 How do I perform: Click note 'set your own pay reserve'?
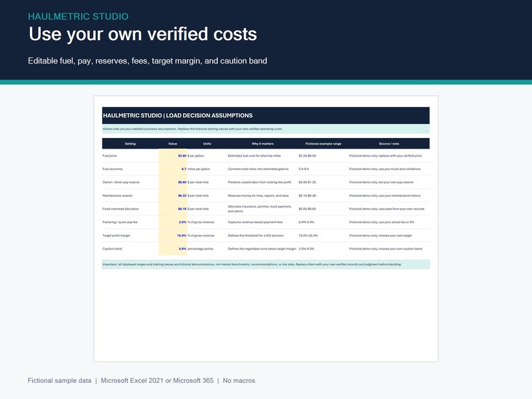(381, 182)
